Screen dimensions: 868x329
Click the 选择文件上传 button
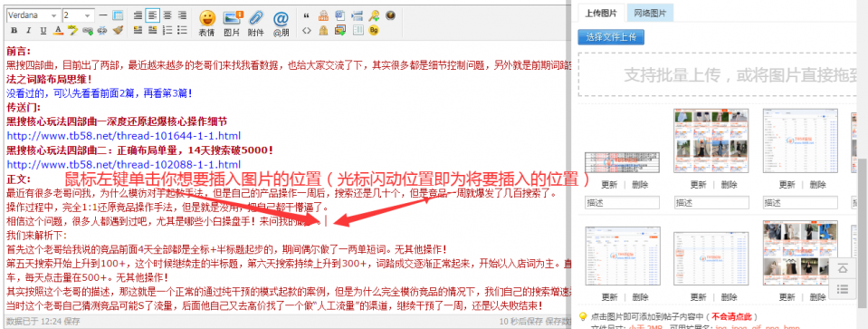(611, 37)
